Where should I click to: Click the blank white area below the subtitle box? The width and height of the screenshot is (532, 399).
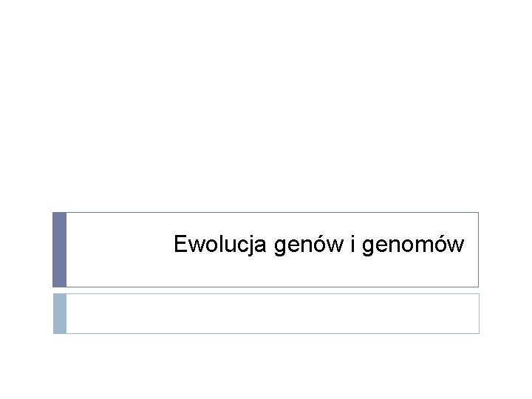[266, 366]
